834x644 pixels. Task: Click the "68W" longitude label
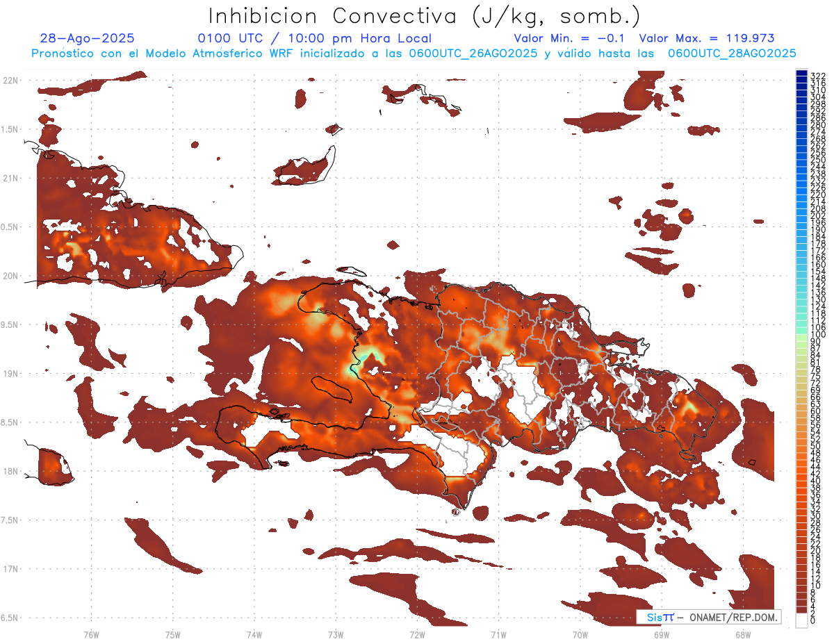click(743, 634)
